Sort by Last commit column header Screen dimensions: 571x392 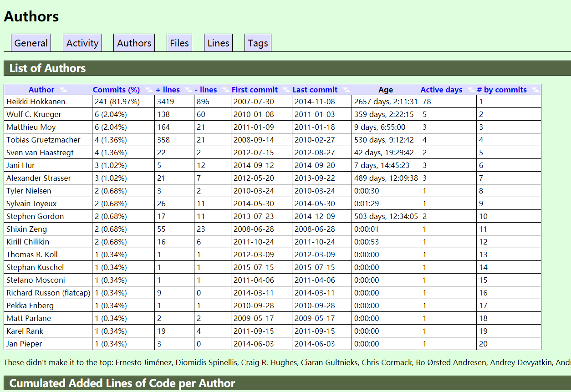315,90
